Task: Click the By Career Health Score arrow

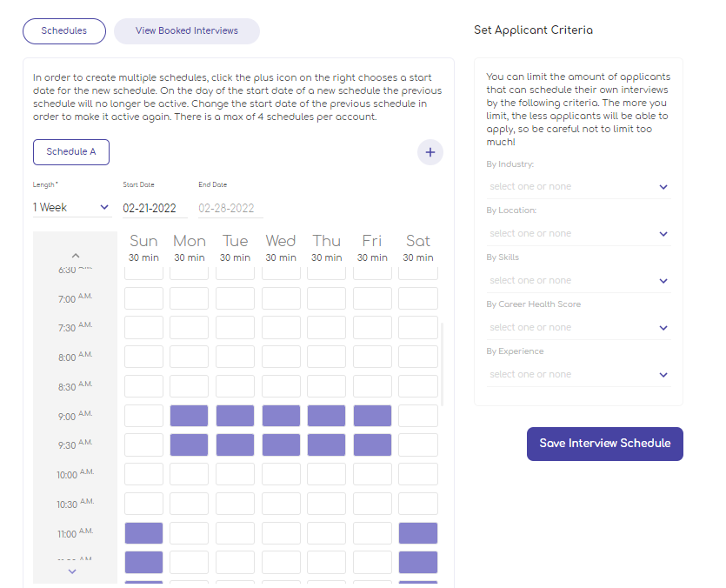Action: [x=663, y=327]
